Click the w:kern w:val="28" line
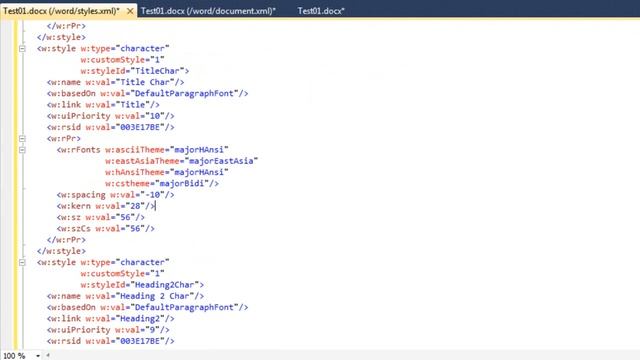 106,206
